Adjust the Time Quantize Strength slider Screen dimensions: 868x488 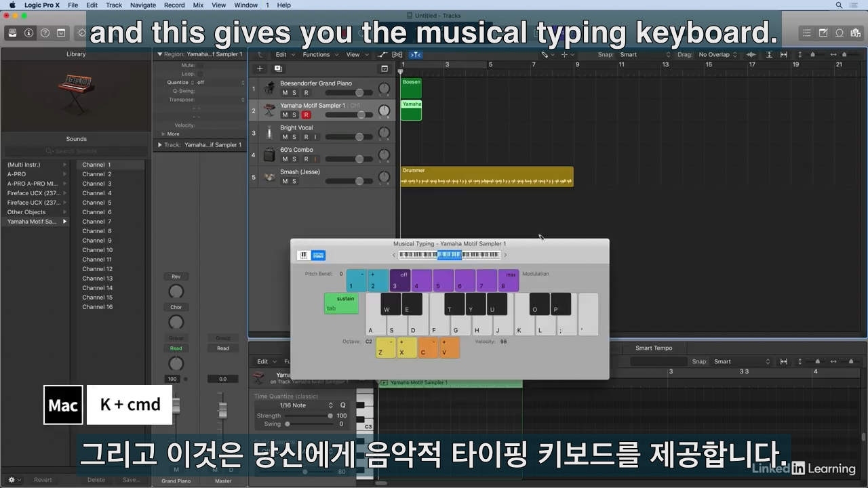309,415
